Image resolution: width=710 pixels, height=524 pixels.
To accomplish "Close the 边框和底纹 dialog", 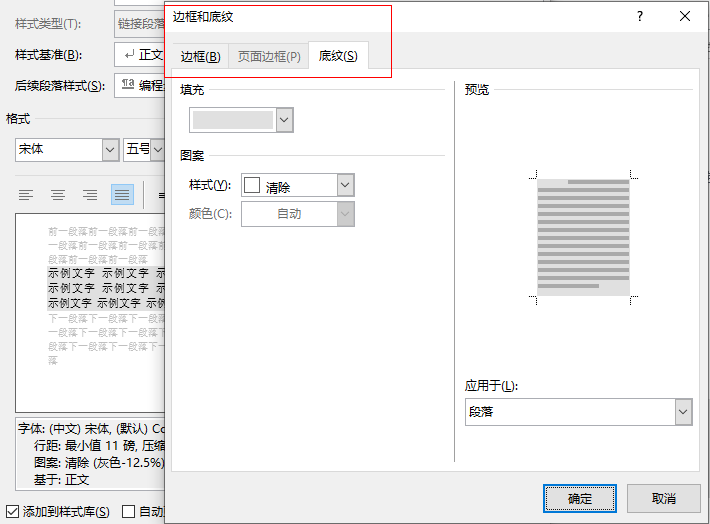I will click(685, 17).
